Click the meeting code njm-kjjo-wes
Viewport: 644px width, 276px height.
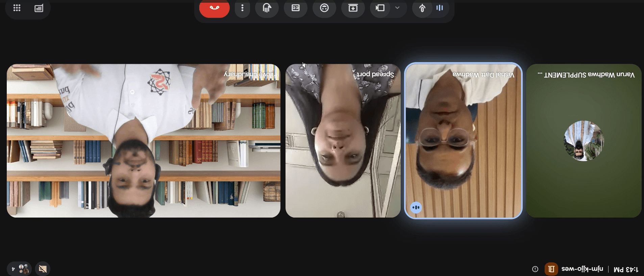[582, 269]
